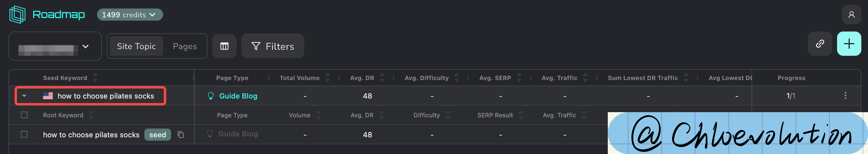This screenshot has height=154, width=868.
Task: Click the teal plus add button
Action: (849, 44)
